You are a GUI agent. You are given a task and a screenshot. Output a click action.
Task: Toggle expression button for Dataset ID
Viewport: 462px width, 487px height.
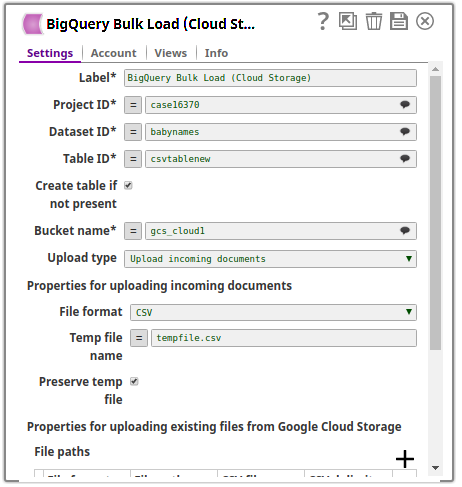tap(133, 132)
